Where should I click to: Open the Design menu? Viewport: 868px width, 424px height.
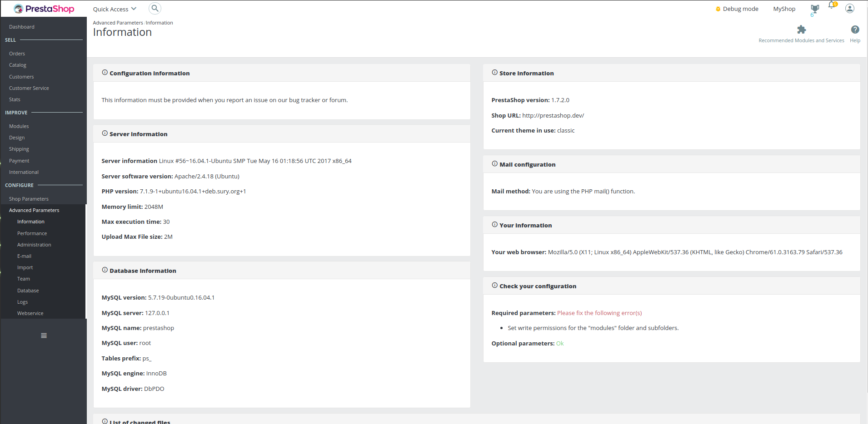(x=17, y=138)
